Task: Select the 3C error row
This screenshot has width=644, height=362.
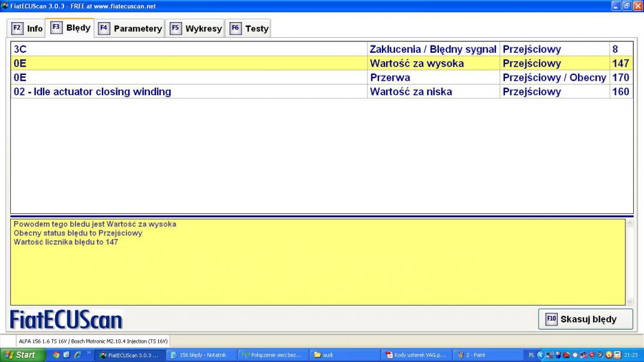Action: (321, 49)
